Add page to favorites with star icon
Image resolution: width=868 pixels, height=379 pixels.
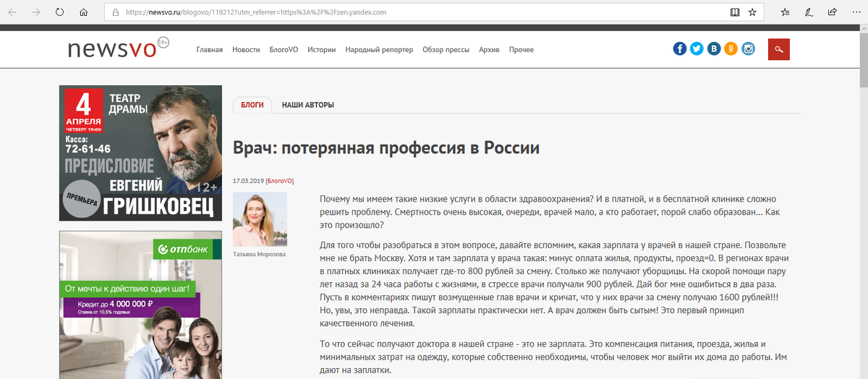click(x=752, y=12)
